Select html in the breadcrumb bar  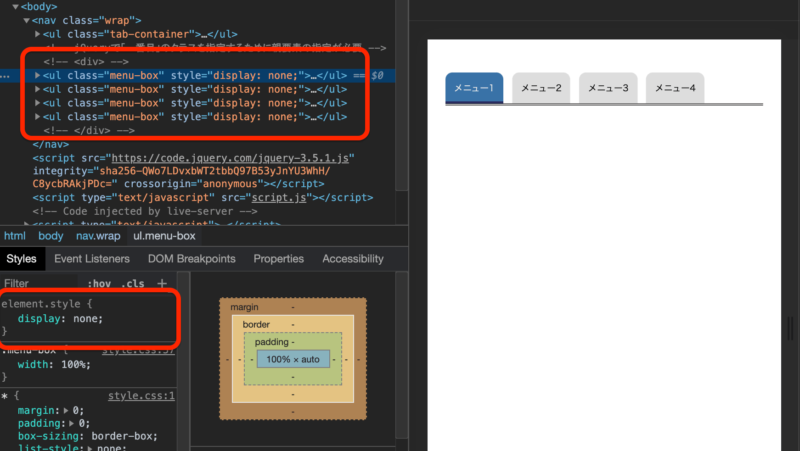click(x=15, y=236)
